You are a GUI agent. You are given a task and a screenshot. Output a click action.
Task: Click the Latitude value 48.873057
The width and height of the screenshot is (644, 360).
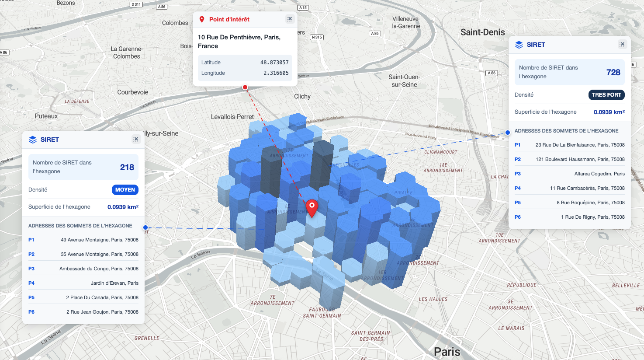click(x=274, y=62)
